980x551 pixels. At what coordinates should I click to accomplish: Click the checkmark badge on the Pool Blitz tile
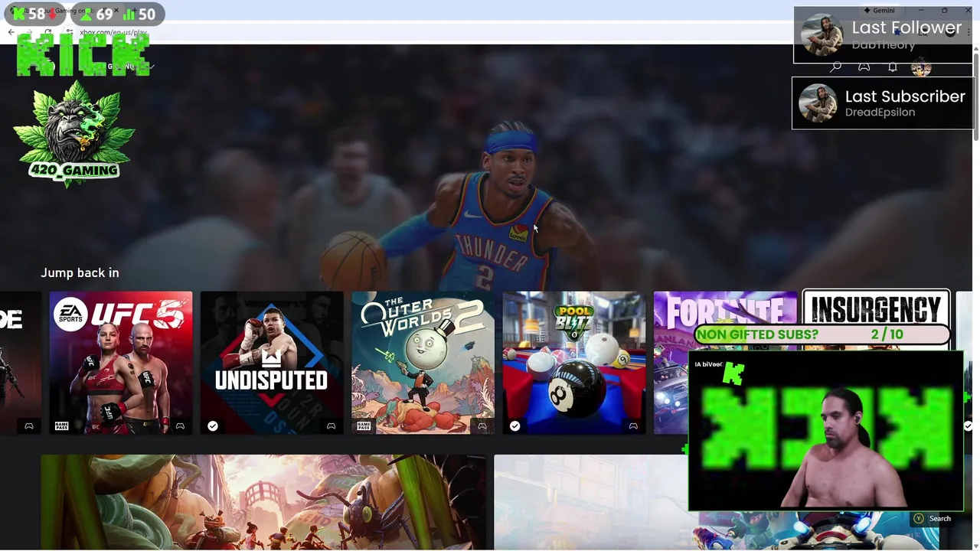click(x=514, y=426)
